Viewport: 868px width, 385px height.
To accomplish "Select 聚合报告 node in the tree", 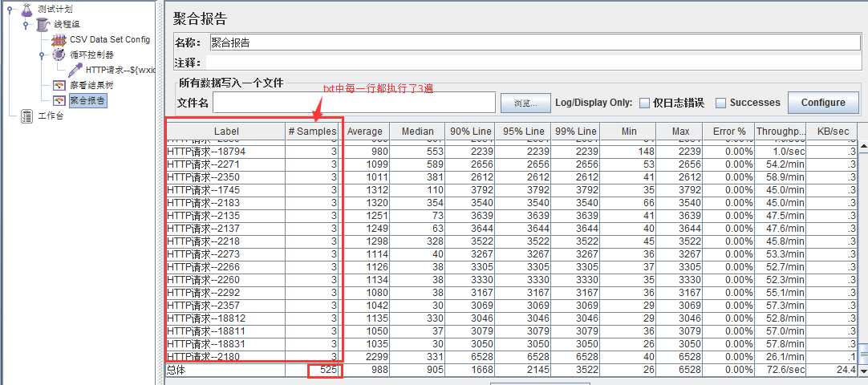I will [87, 101].
